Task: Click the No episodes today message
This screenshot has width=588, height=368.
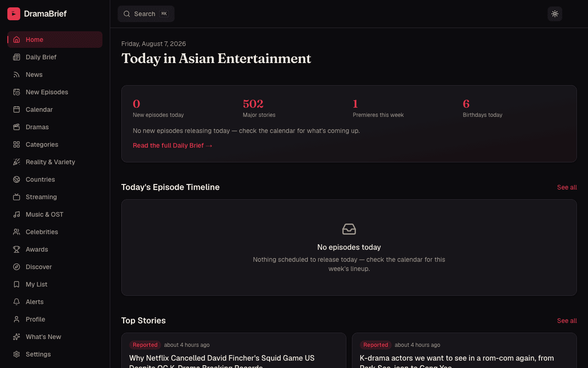Action: (349, 247)
